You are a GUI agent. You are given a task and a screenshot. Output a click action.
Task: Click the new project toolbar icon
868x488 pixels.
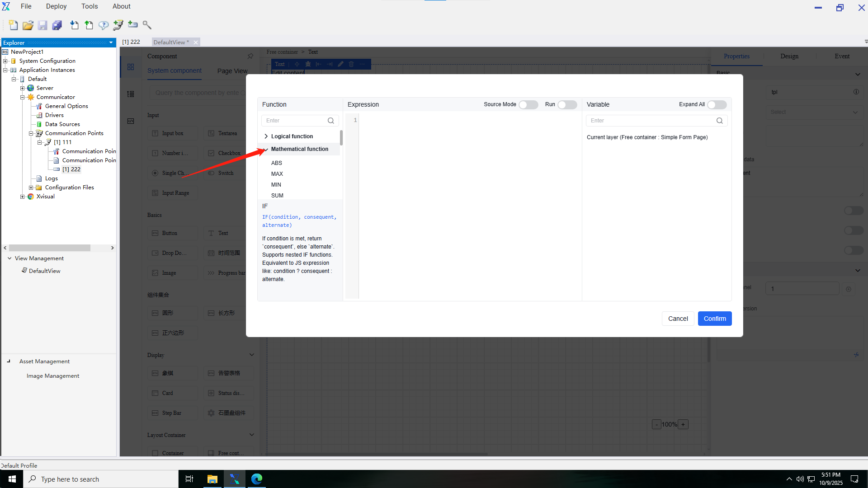13,25
